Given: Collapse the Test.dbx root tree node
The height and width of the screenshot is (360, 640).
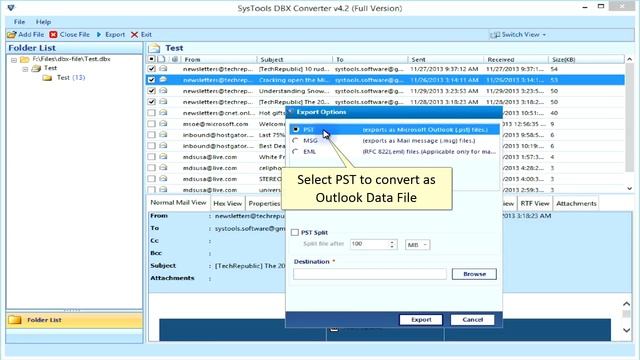Looking at the screenshot, I should pos(14,60).
